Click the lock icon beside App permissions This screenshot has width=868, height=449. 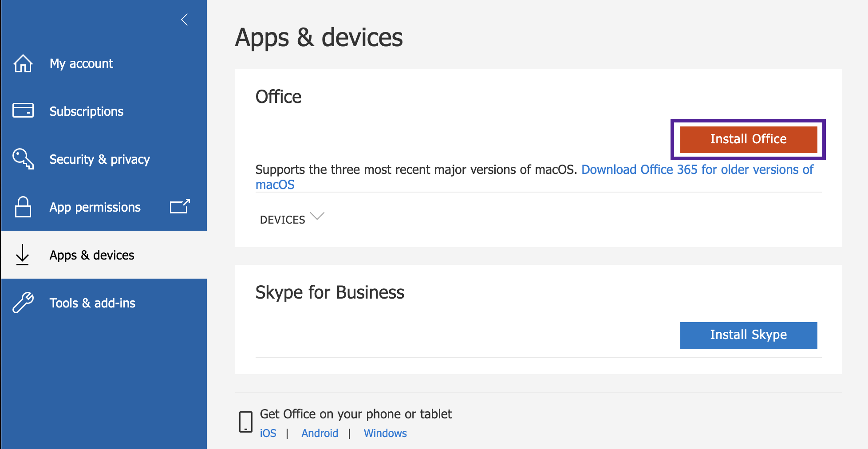[x=23, y=207]
